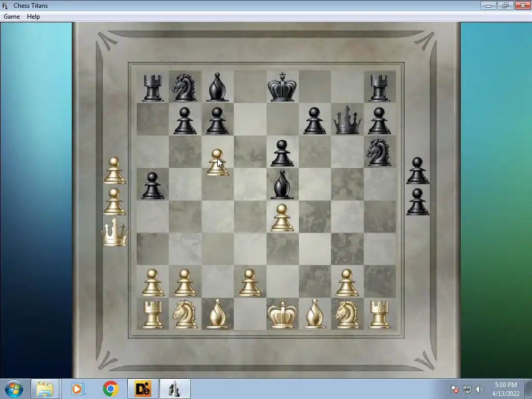Click the empty d1 square left of white king
This screenshot has height=399, width=532.
(x=250, y=314)
